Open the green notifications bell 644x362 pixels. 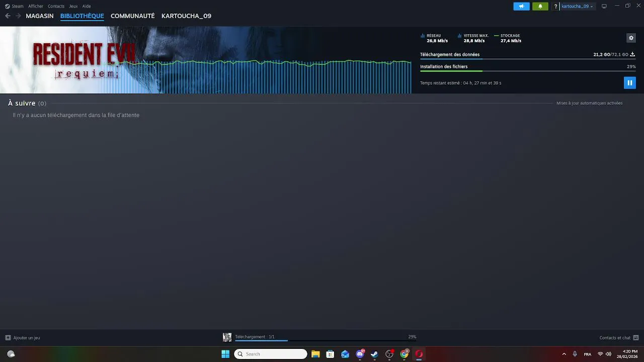540,6
